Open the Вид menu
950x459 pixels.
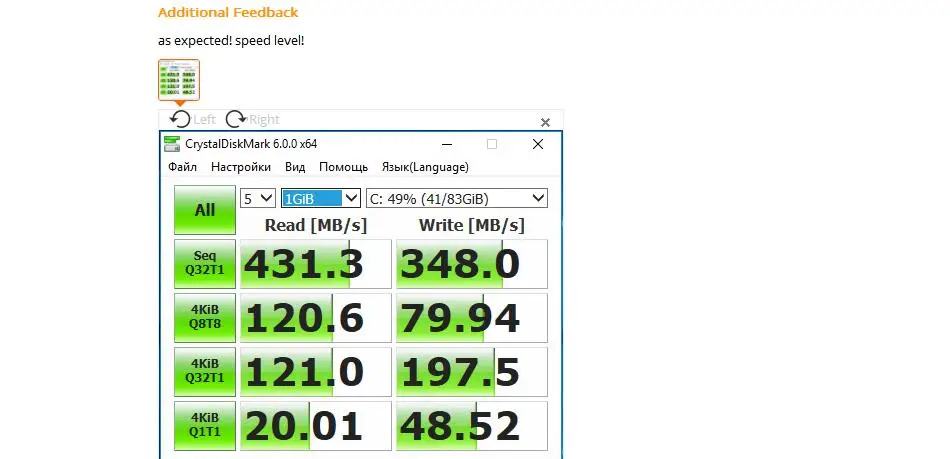coord(295,167)
